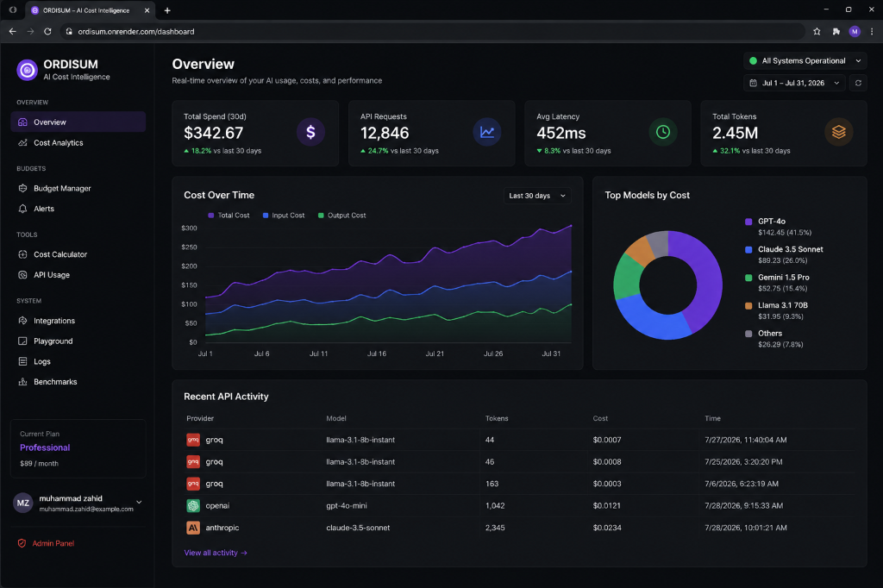Viewport: 883px width, 588px height.
Task: Click the Budget Manager icon
Action: click(22, 188)
